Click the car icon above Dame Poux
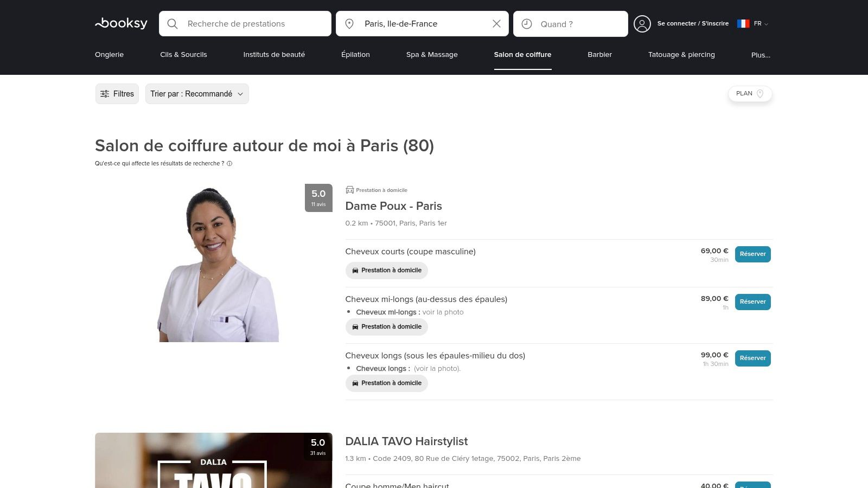The width and height of the screenshot is (868, 488). tap(349, 190)
